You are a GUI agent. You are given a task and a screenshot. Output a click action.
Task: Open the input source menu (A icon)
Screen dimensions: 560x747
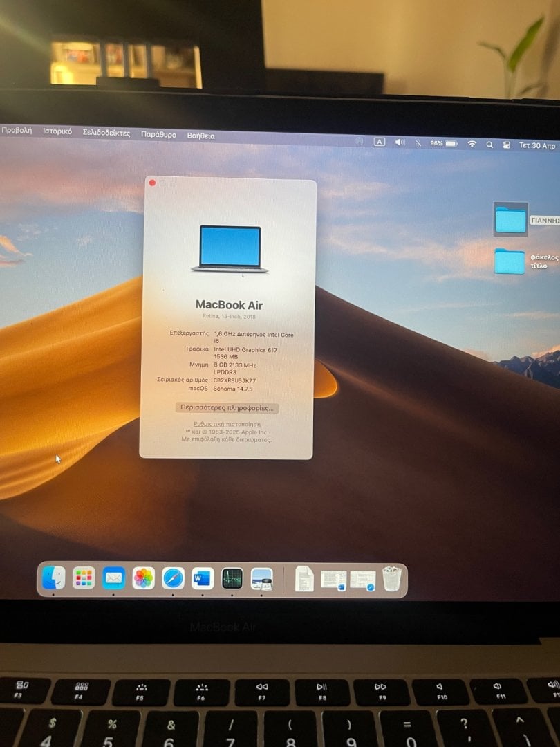pos(379,142)
